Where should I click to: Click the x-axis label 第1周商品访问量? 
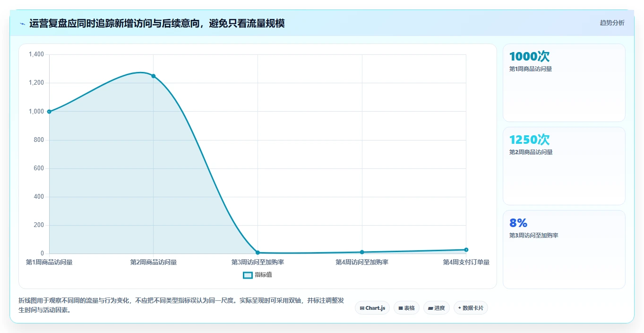(x=49, y=262)
